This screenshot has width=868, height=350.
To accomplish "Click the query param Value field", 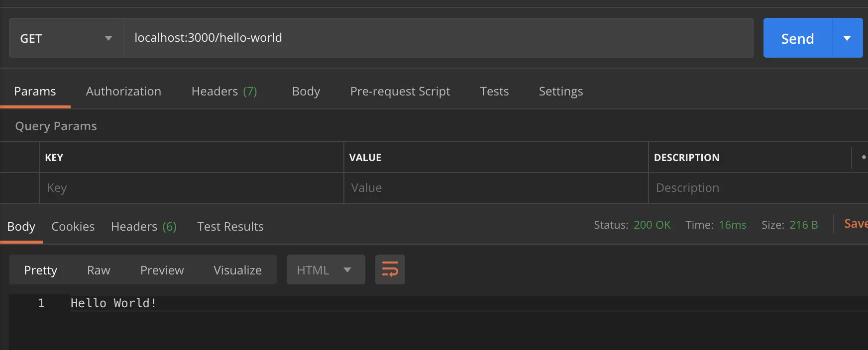I will [x=496, y=188].
